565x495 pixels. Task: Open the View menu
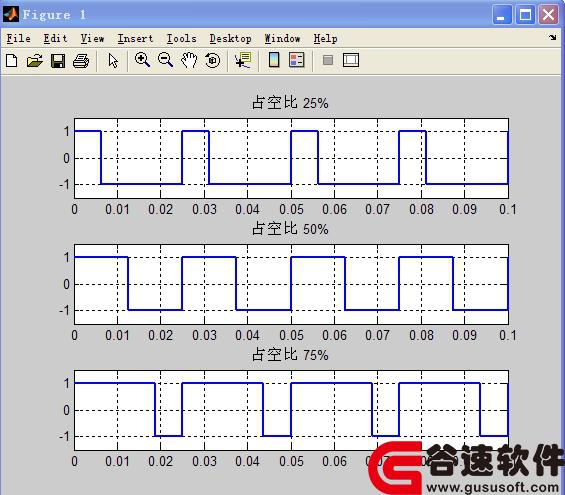pos(92,39)
